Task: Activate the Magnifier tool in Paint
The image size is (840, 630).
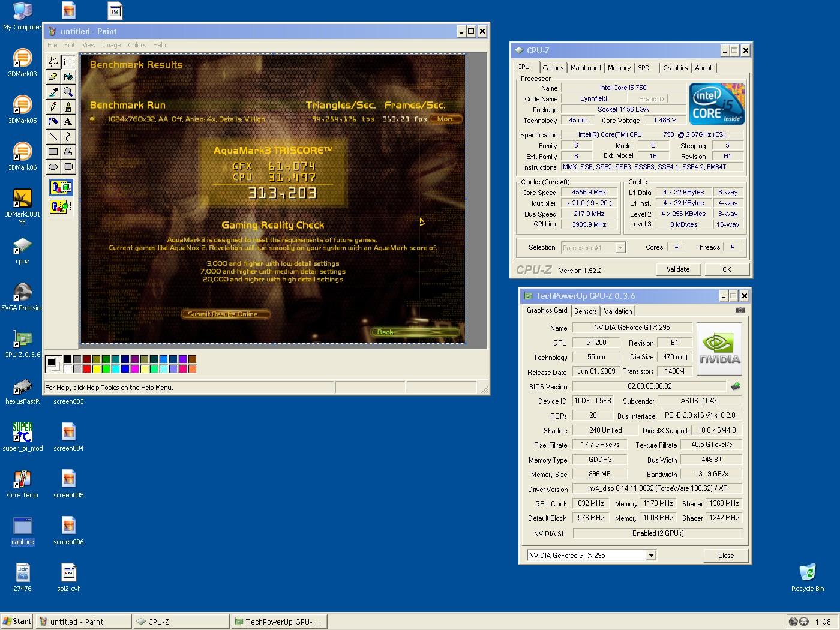Action: click(68, 92)
